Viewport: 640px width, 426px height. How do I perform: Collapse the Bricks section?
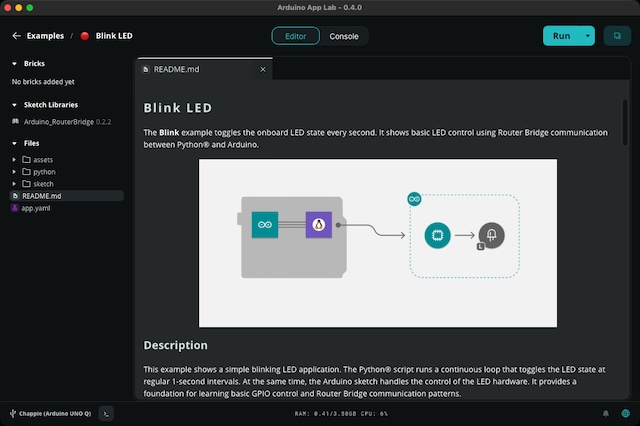(x=15, y=64)
